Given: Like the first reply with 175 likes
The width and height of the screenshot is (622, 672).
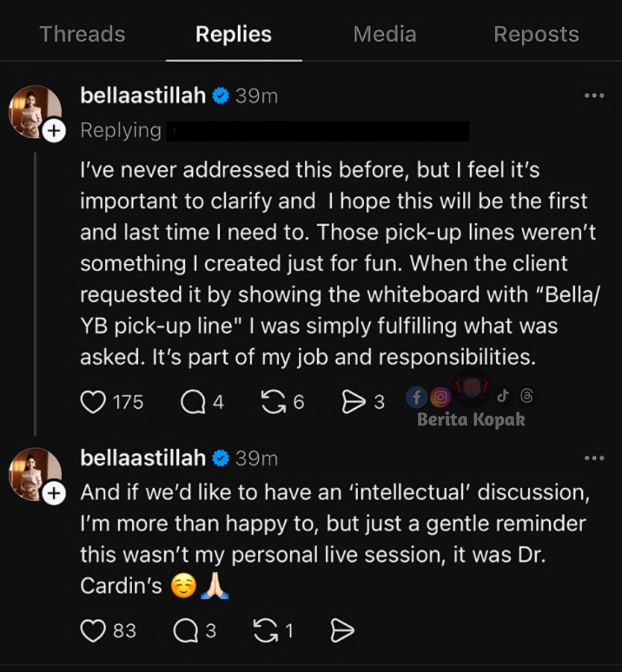Looking at the screenshot, I should pyautogui.click(x=93, y=402).
